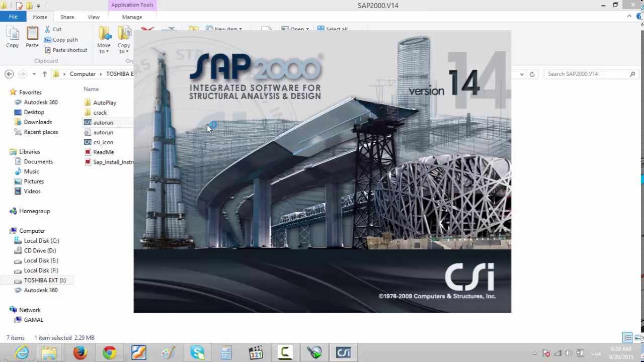Click the search magnifier icon
Viewport: 644px width, 362px height.
(x=632, y=74)
